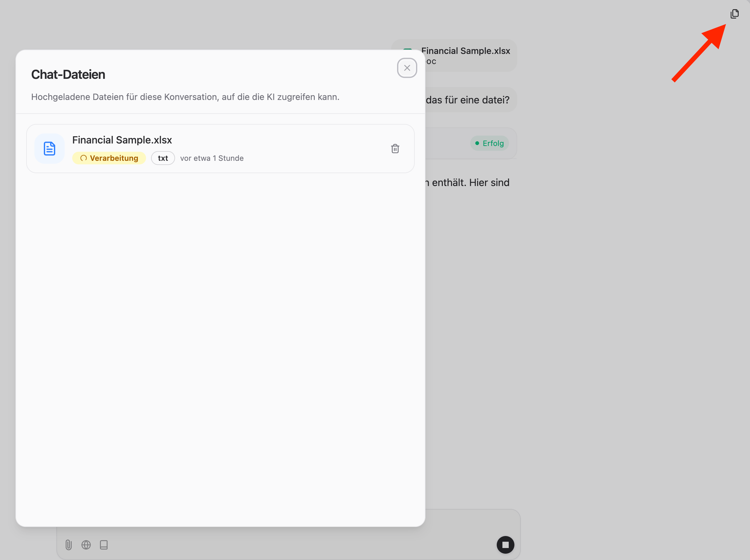Click the txt file type badge
Screen dimensions: 750x560
tap(163, 158)
